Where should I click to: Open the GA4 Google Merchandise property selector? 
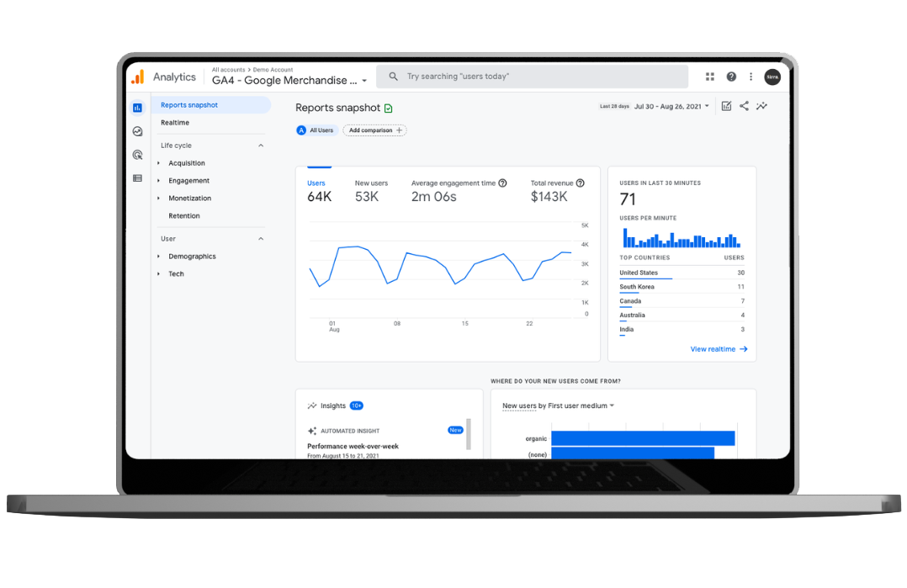pos(289,81)
